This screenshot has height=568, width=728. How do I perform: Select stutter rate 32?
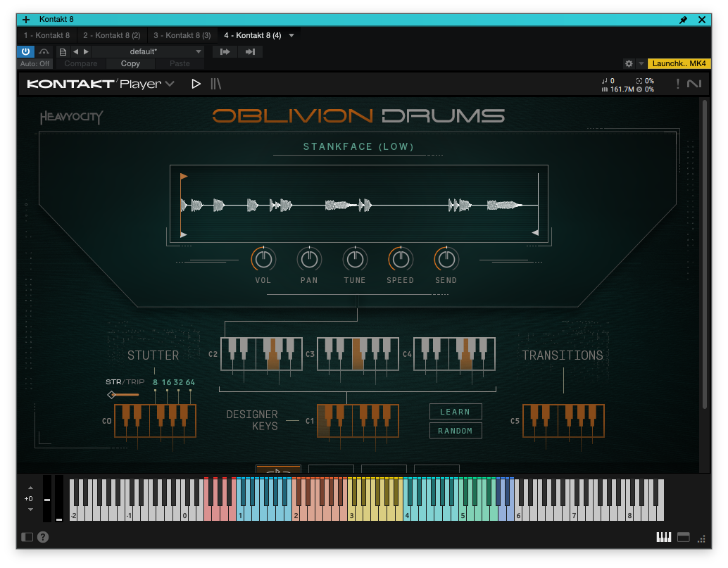pos(178,382)
